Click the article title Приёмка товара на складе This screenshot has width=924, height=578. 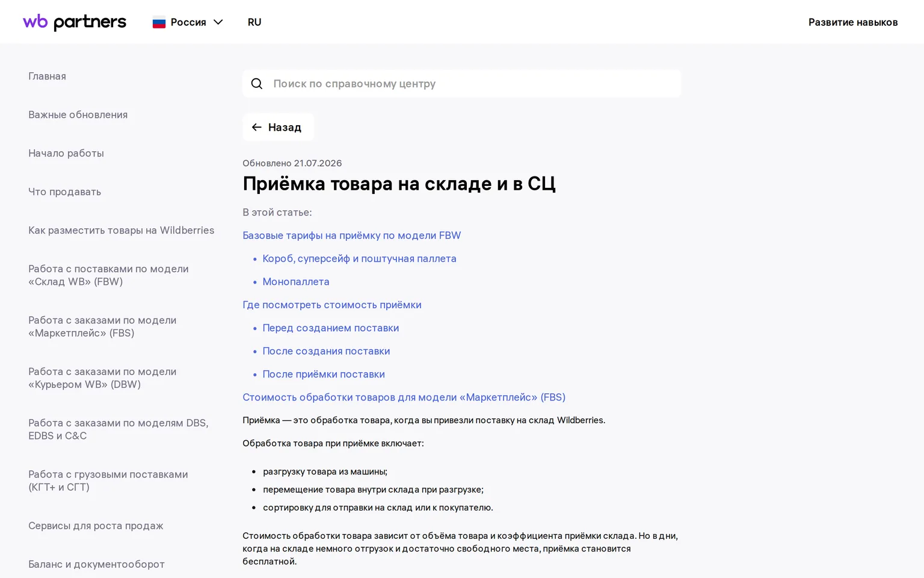tap(399, 184)
